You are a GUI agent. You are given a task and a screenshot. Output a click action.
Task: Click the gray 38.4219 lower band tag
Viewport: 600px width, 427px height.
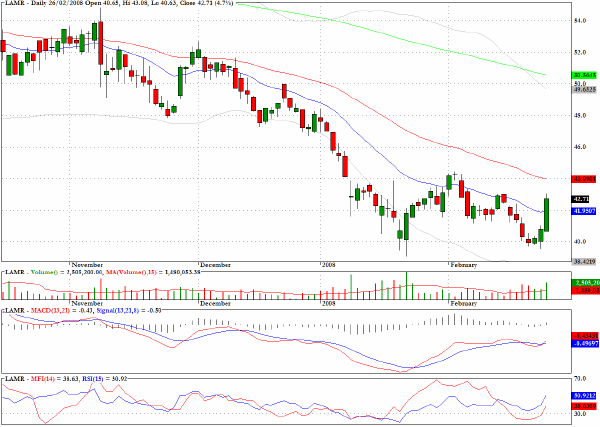point(585,262)
